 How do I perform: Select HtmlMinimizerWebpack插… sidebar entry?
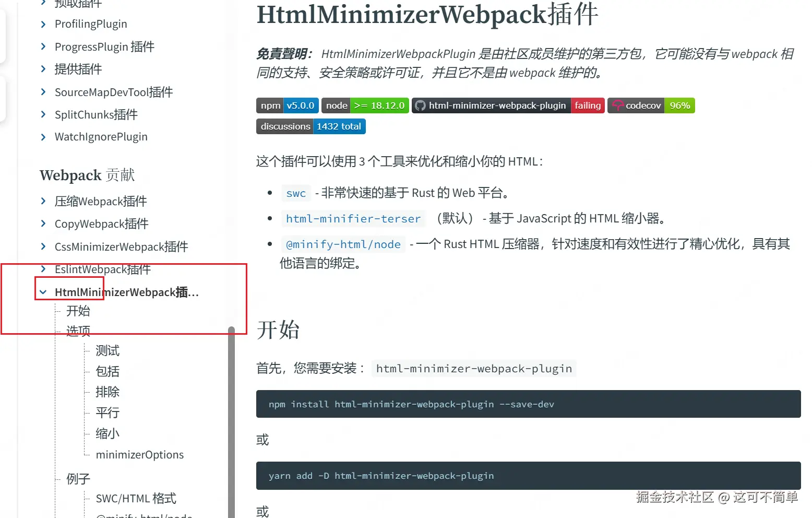click(127, 292)
